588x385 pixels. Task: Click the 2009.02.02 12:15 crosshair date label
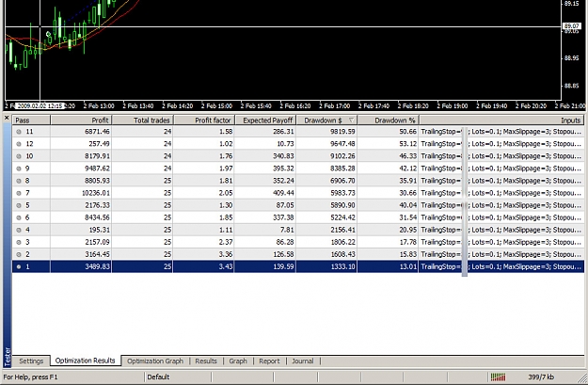pos(40,105)
